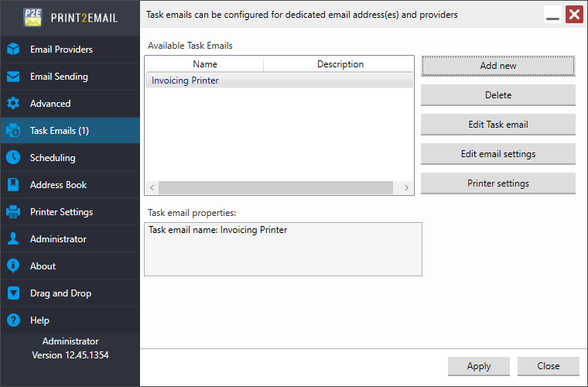The width and height of the screenshot is (588, 387).
Task: Open the About section
Action: pos(43,266)
